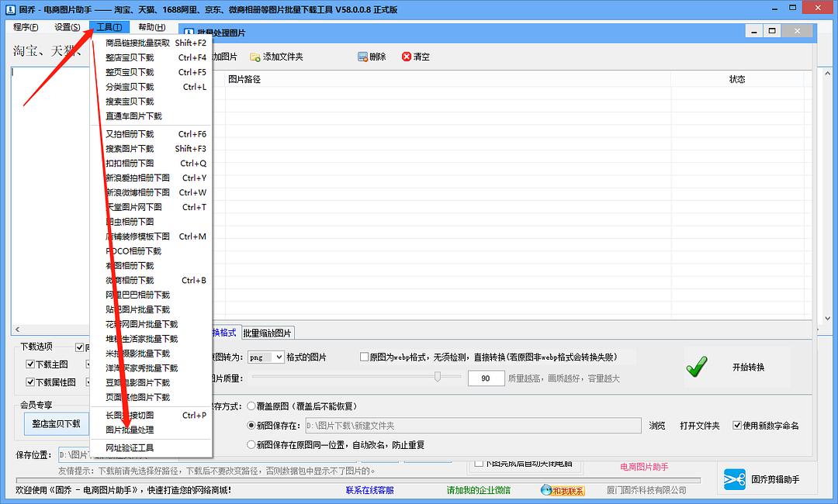Screen dimensions: 838x504
Task: Choose 图片批量处理 from the Tools menu
Action: (152, 430)
